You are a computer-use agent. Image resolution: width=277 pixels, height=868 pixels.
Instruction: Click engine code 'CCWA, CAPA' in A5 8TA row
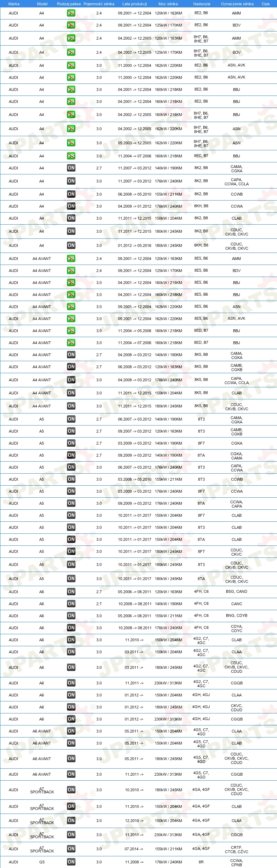pyautogui.click(x=237, y=504)
